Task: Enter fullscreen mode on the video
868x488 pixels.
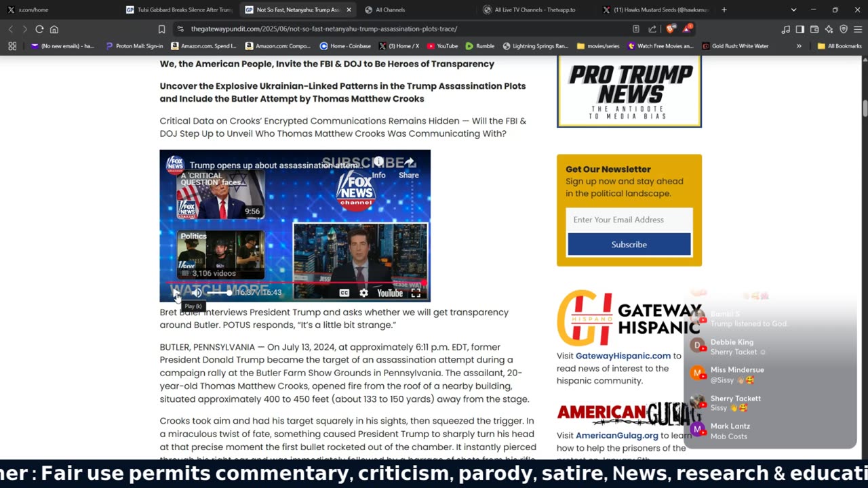Action: coord(416,293)
